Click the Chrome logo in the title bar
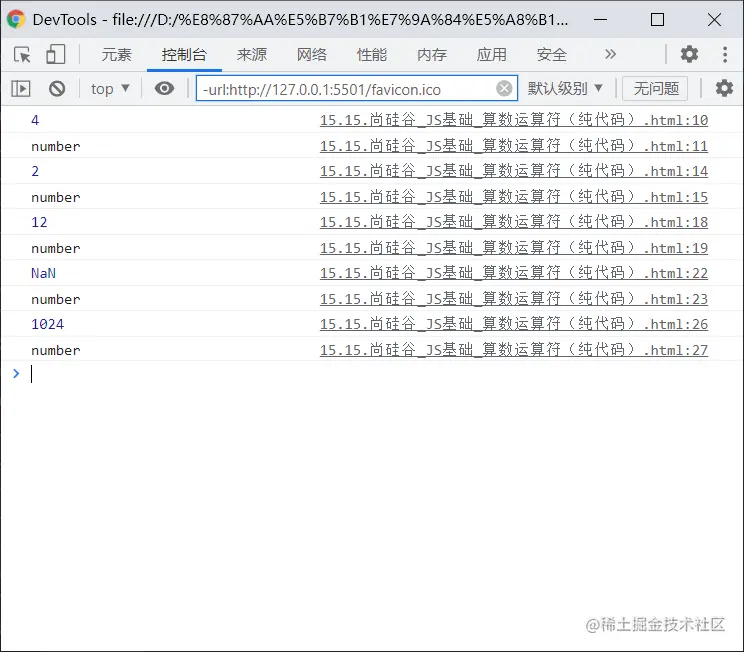The image size is (744, 652). pos(16,19)
